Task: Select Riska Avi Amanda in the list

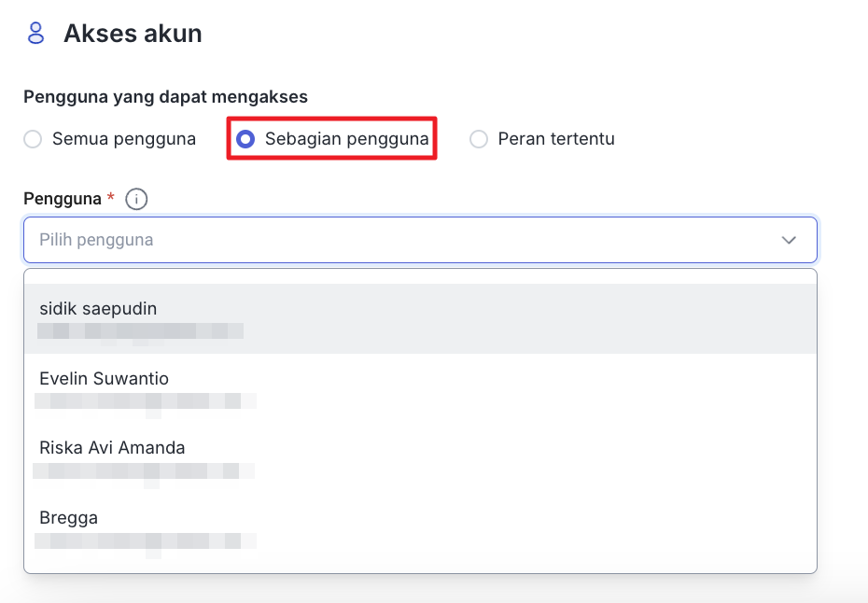Action: click(x=112, y=448)
